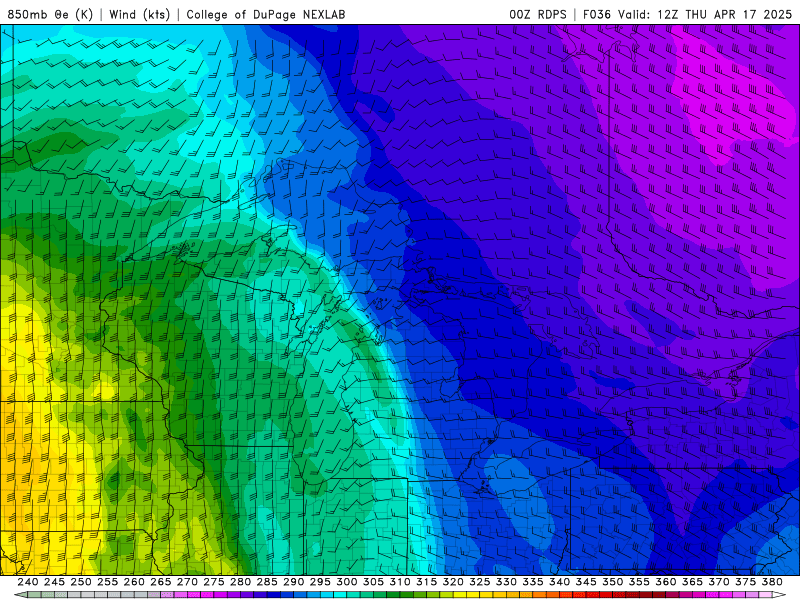Viewport: 800px width, 600px height.
Task: Click the 275 legend label
Action: pos(213,582)
